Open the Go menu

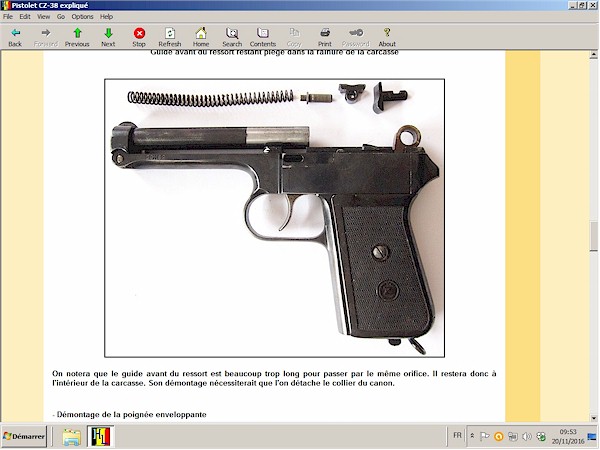(61, 17)
